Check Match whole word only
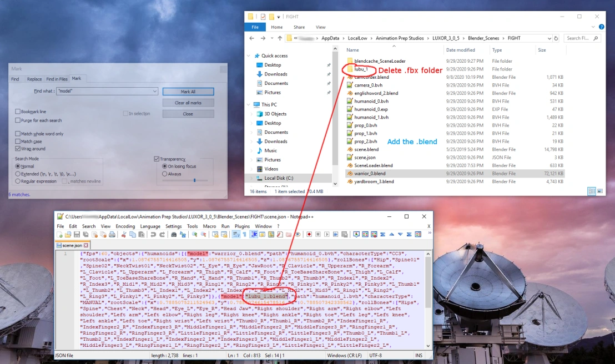 [x=18, y=133]
